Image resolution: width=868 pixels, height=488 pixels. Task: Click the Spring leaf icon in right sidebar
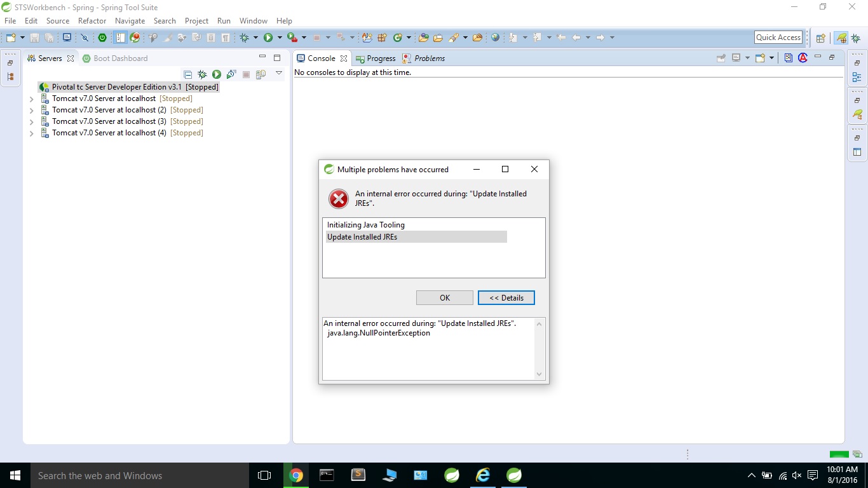point(857,115)
